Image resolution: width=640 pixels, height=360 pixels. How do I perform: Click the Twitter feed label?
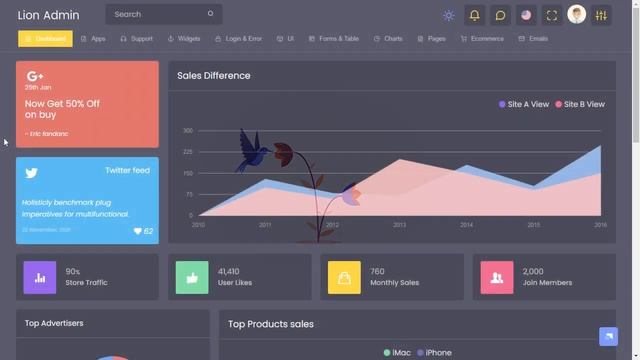pos(127,171)
